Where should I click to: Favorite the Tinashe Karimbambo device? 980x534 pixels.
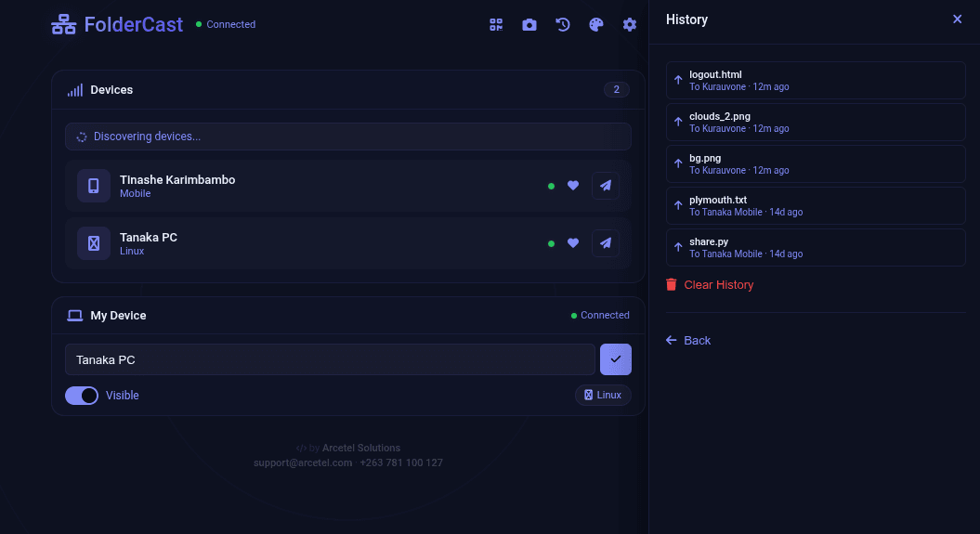coord(573,186)
